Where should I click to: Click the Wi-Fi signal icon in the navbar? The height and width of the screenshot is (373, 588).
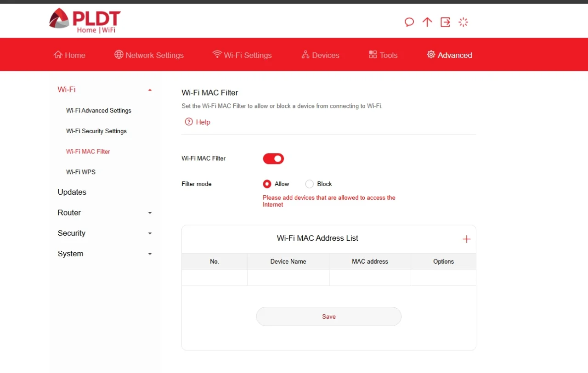tap(217, 54)
